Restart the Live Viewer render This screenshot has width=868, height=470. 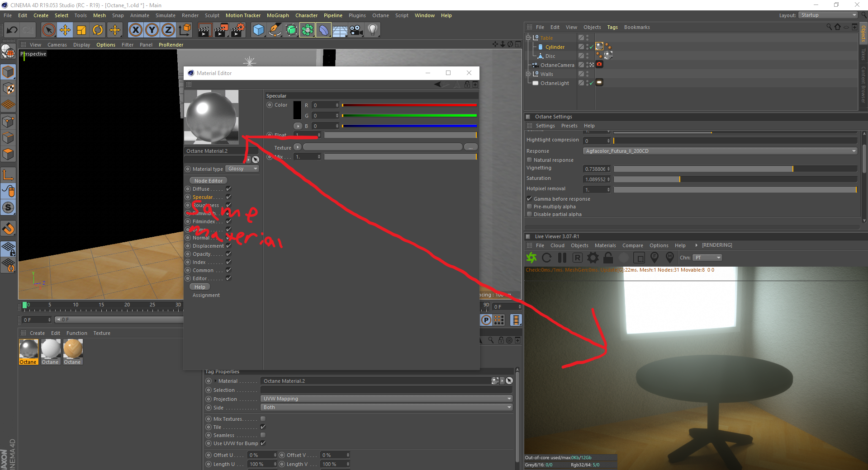(547, 258)
